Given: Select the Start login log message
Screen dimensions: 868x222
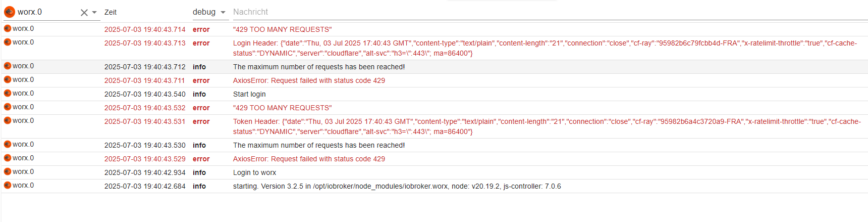Looking at the screenshot, I should pos(249,94).
